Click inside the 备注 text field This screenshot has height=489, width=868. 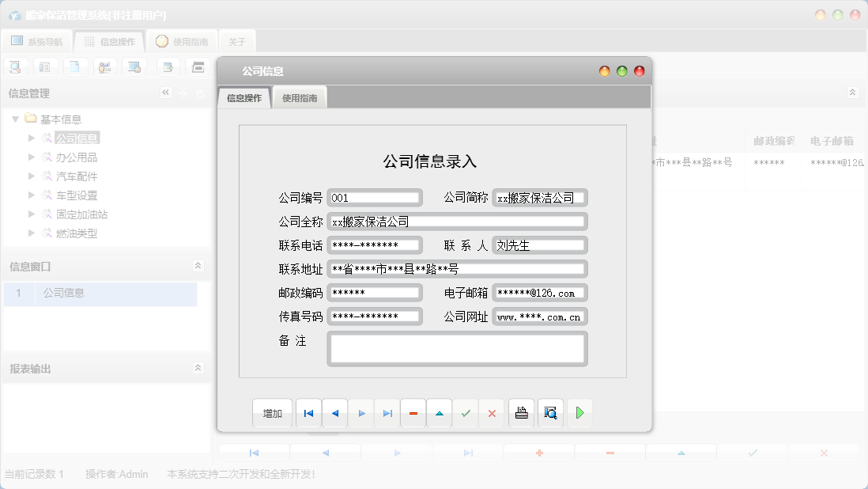click(x=457, y=348)
